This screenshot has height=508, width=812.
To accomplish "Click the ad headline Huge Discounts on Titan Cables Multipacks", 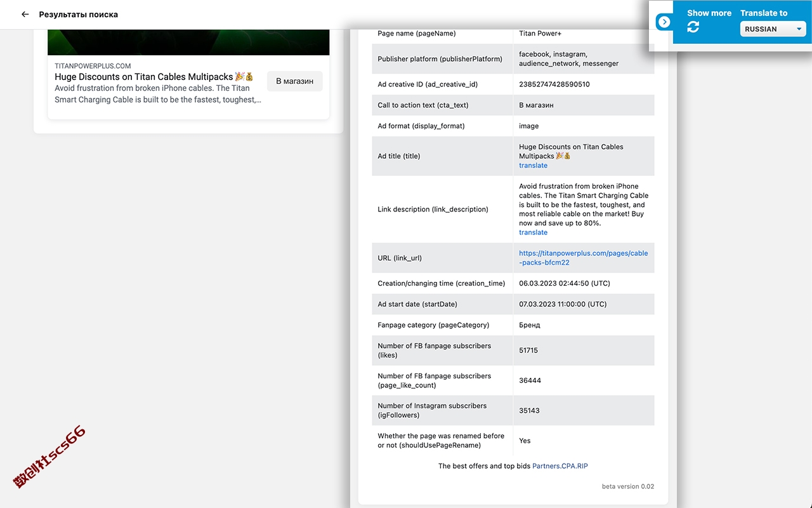I will tap(154, 77).
